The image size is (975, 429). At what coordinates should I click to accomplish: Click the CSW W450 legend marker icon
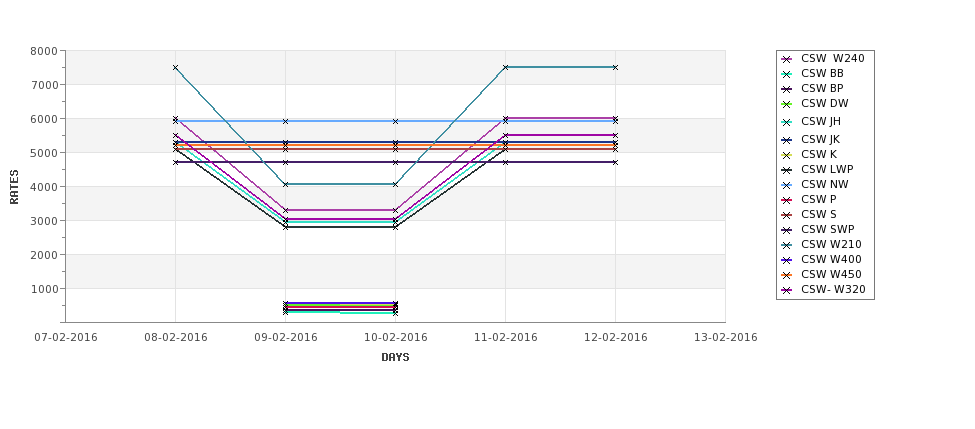[x=787, y=275]
